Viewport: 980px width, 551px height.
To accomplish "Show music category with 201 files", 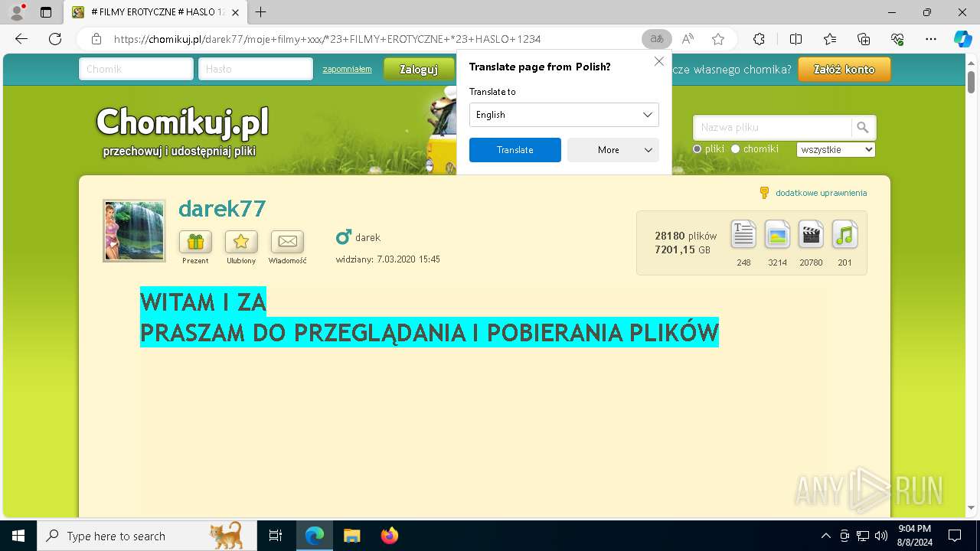I will click(x=844, y=234).
